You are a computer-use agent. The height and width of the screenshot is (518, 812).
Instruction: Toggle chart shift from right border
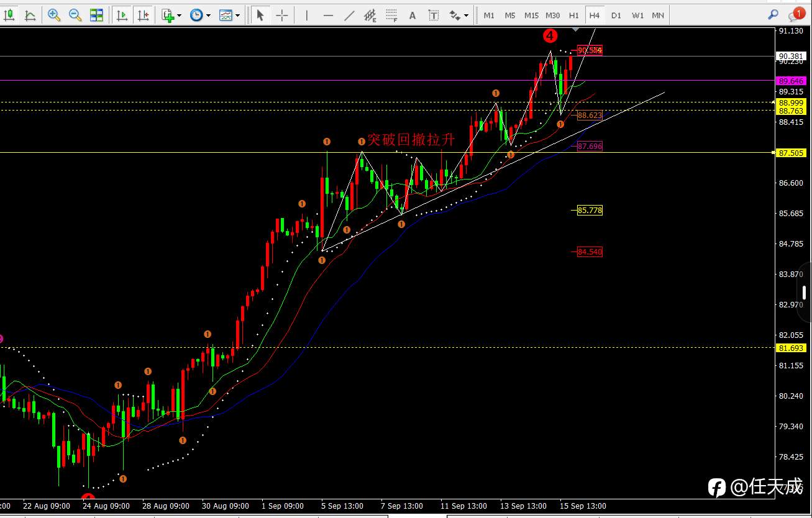[x=144, y=16]
